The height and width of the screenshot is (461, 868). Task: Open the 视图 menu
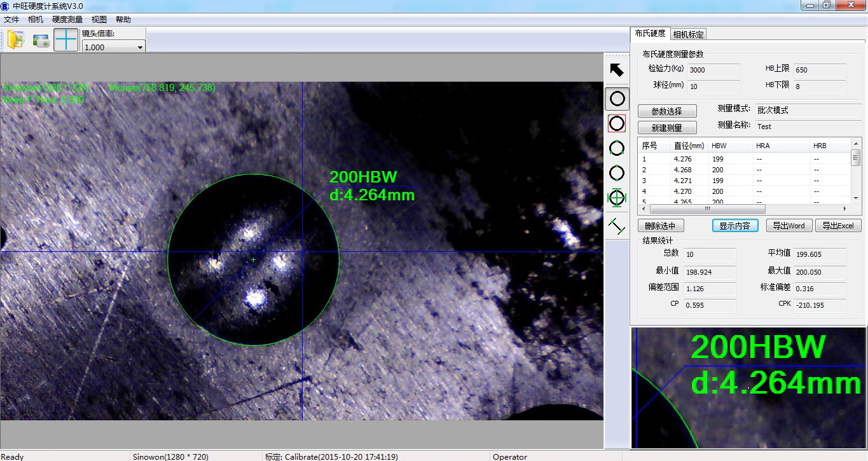tap(99, 20)
